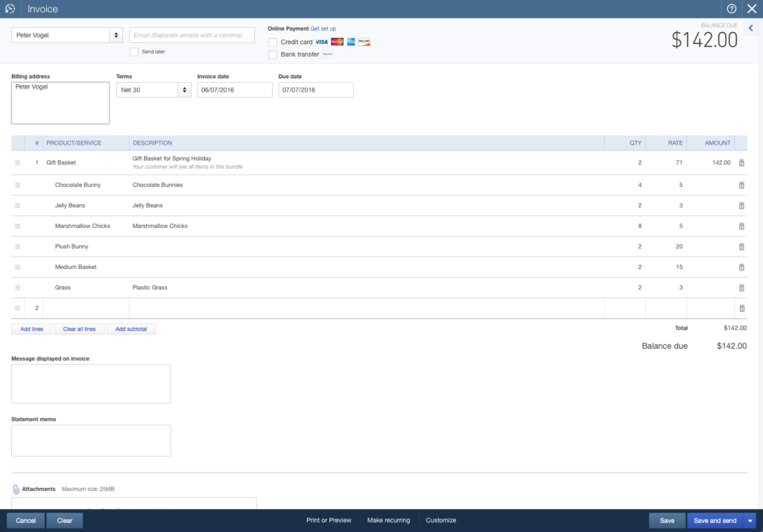Delete the Gift Basket line with trash icon
This screenshot has width=763, height=532.
tap(741, 162)
